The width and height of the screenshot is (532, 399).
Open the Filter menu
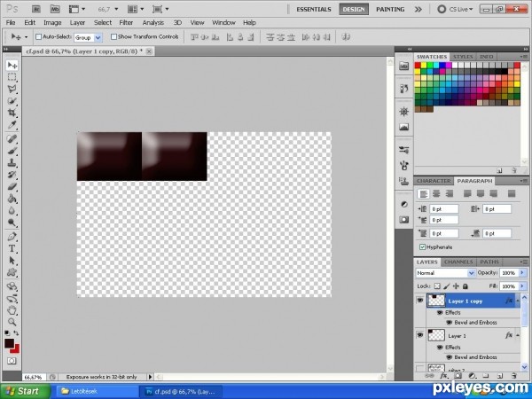(x=126, y=23)
